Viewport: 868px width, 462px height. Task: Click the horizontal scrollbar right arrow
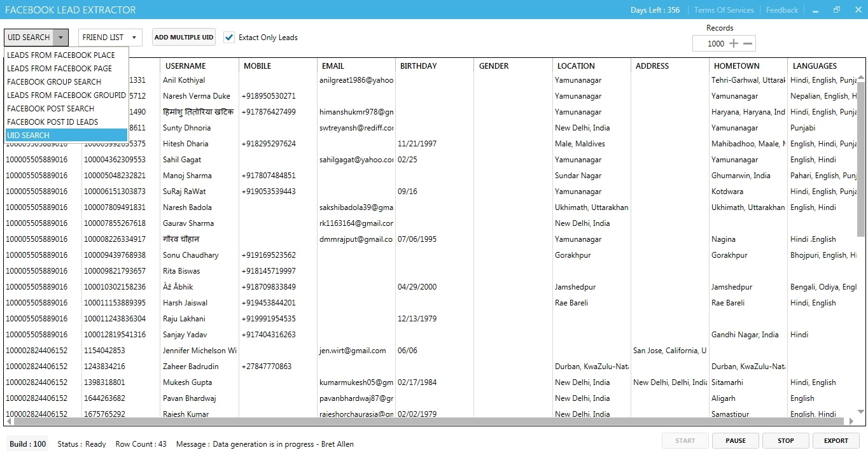tap(851, 421)
